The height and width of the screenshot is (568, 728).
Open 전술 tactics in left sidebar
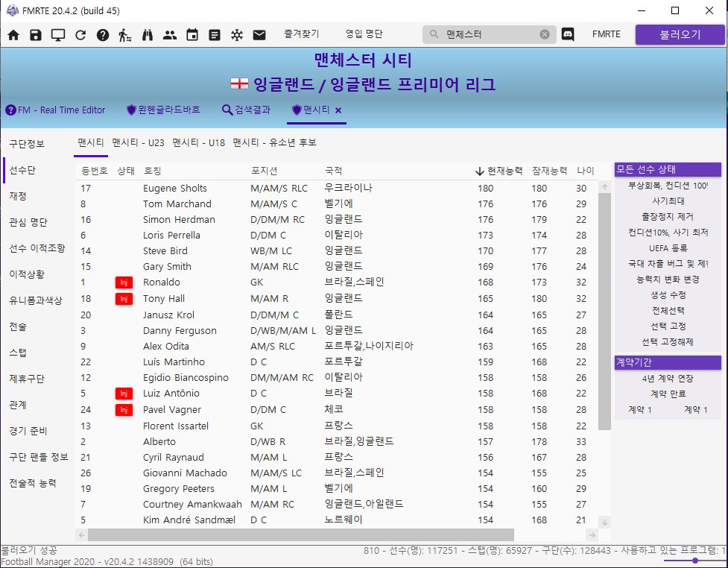[x=18, y=327]
